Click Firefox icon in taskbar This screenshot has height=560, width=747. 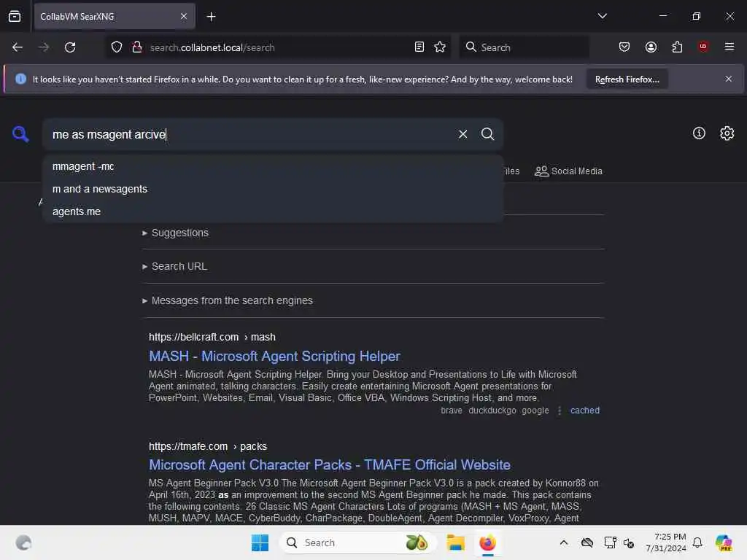[487, 542]
